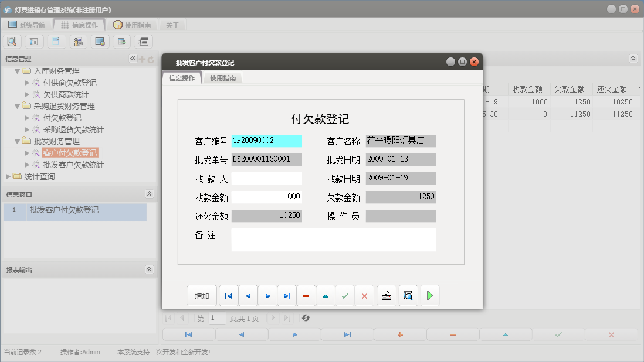Collapse the 信息管理 panel with the double arrow
644x362 pixels.
pyautogui.click(x=133, y=58)
